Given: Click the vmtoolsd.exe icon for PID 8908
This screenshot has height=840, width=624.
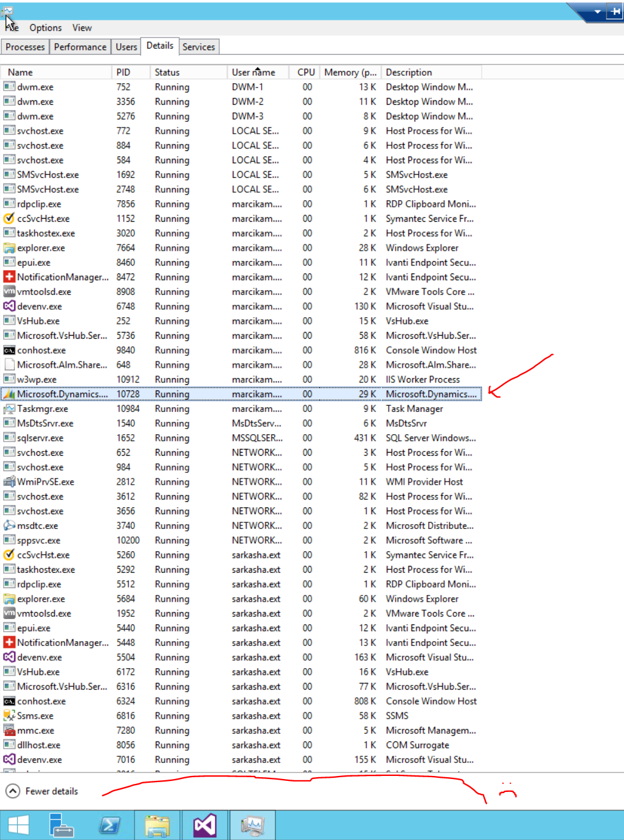Looking at the screenshot, I should point(9,291).
